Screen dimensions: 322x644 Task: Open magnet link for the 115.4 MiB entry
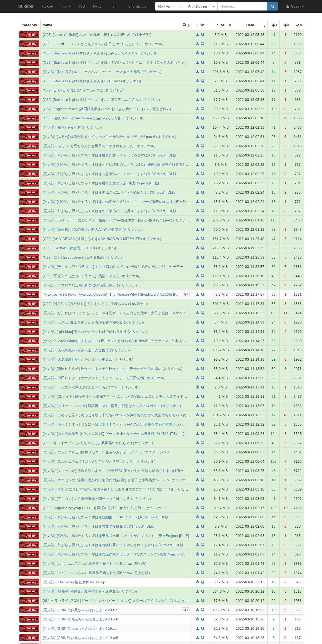[203, 257]
